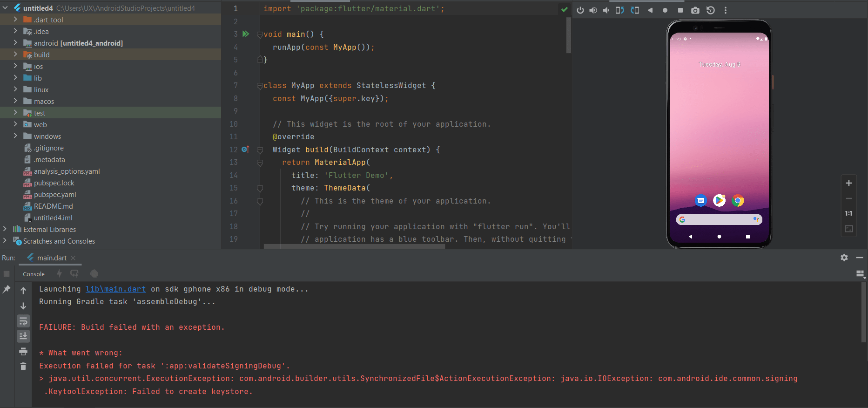868x408 pixels.
Task: Expand the build folder
Action: pos(15,54)
